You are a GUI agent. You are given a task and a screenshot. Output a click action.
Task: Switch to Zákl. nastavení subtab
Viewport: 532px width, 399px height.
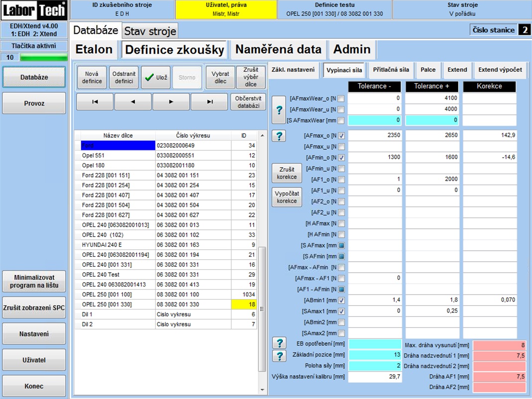point(293,70)
